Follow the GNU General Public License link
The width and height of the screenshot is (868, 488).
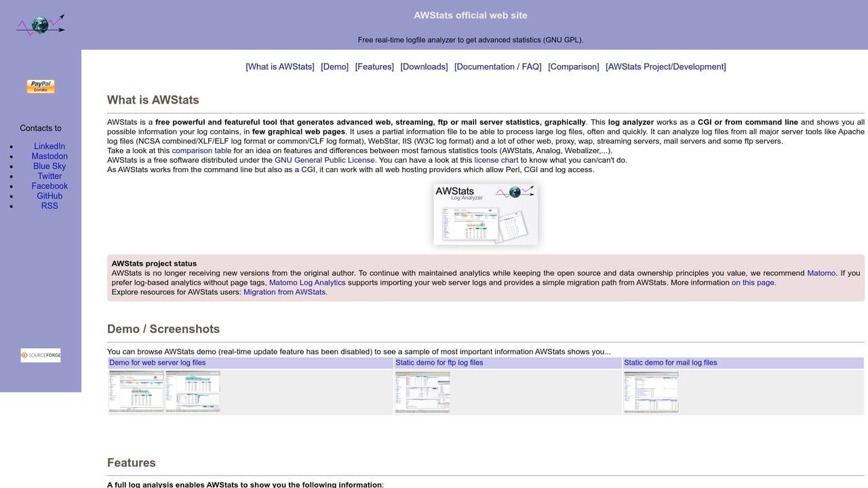[x=324, y=160]
